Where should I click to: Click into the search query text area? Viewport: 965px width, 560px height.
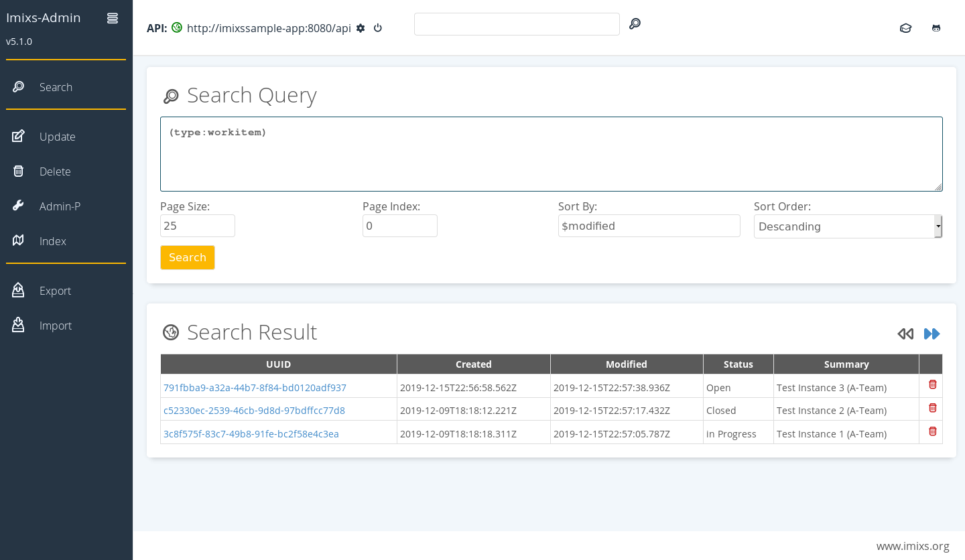click(552, 154)
